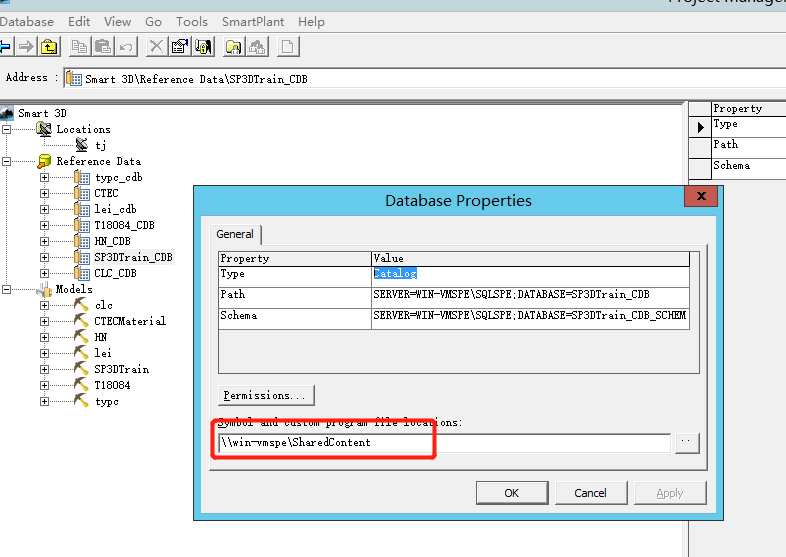Expand the lei_cdb catalog node
The image size is (786, 557).
(45, 210)
